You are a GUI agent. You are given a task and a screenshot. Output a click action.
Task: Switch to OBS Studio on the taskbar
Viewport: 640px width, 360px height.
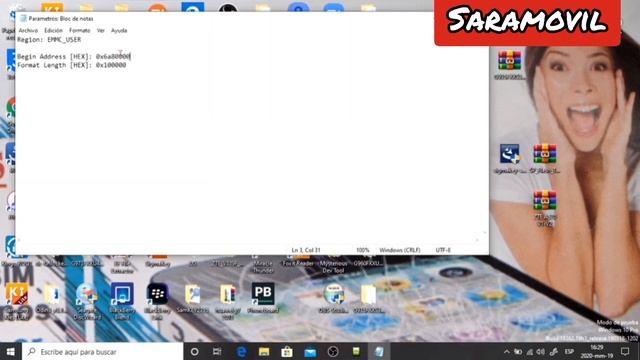click(x=333, y=351)
